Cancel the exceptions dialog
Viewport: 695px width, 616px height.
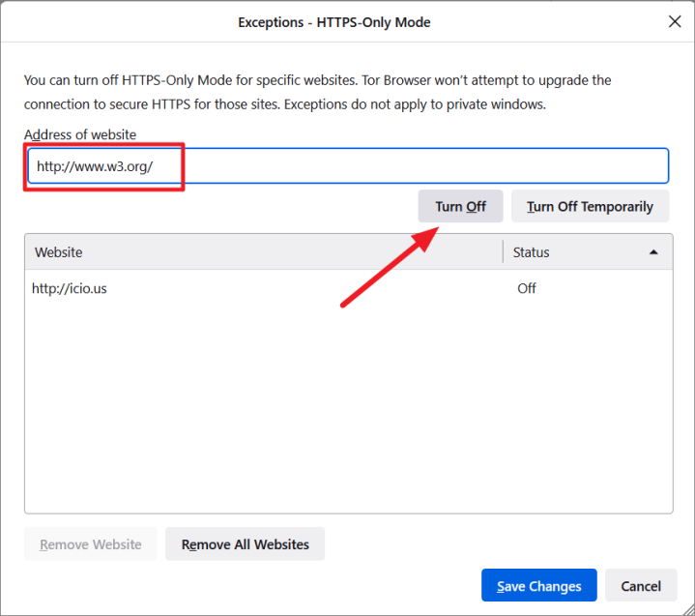pos(641,586)
